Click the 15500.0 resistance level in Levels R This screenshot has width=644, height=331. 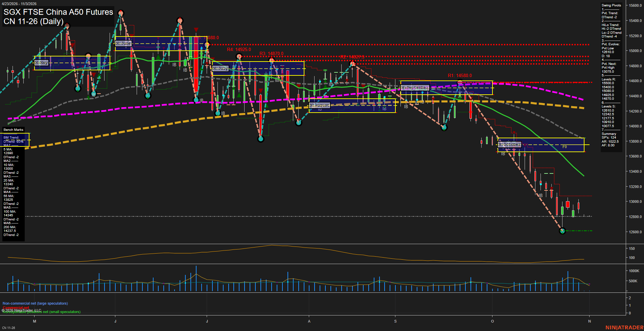608,83
